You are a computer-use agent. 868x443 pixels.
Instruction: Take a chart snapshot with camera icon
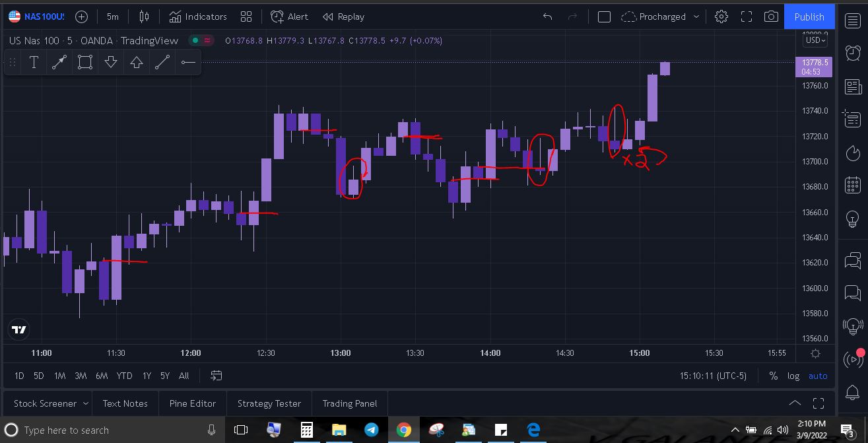771,17
